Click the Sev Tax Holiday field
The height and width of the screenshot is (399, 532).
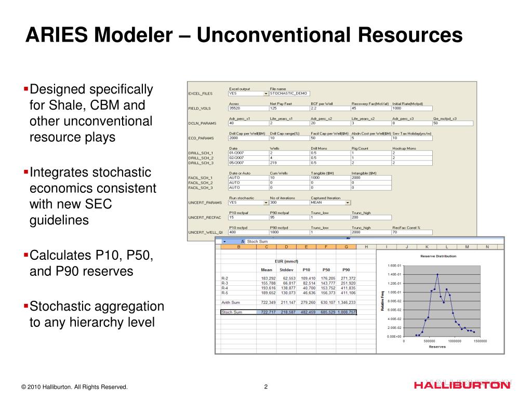coord(412,138)
